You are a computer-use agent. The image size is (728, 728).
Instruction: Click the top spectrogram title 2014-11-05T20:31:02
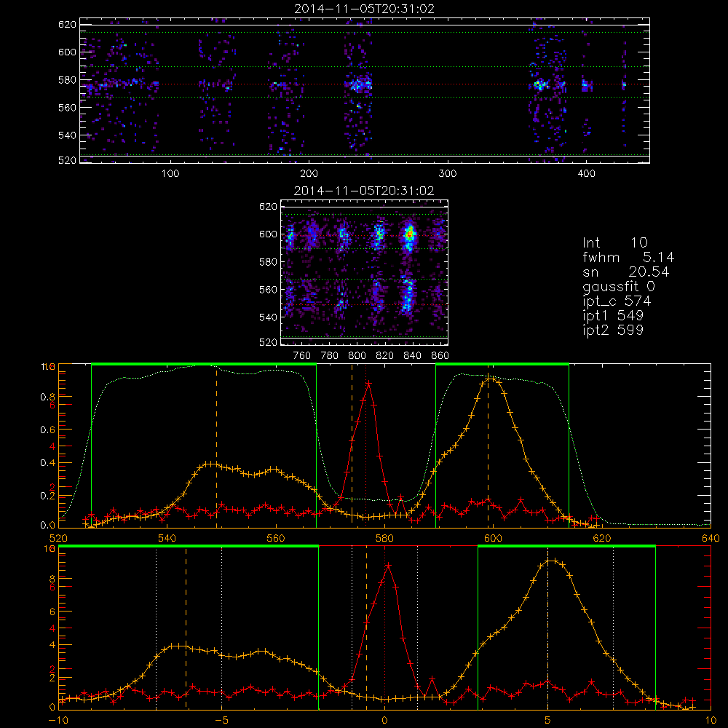tap(365, 9)
